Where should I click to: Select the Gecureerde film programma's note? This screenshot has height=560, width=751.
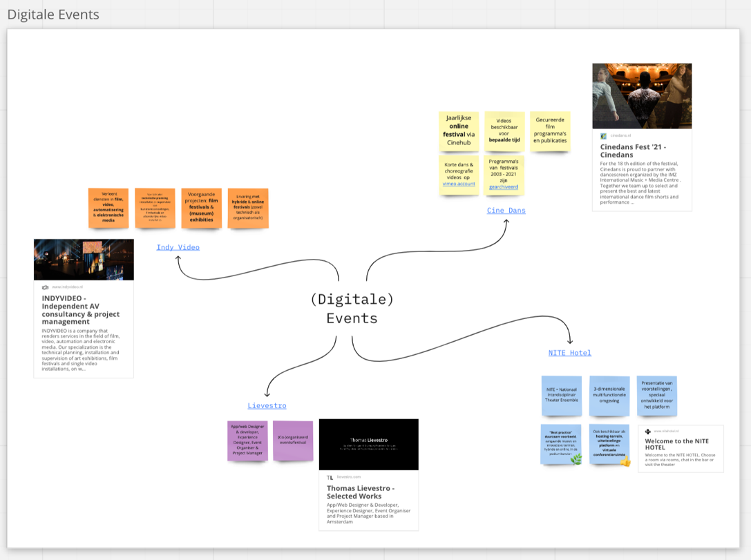click(550, 131)
